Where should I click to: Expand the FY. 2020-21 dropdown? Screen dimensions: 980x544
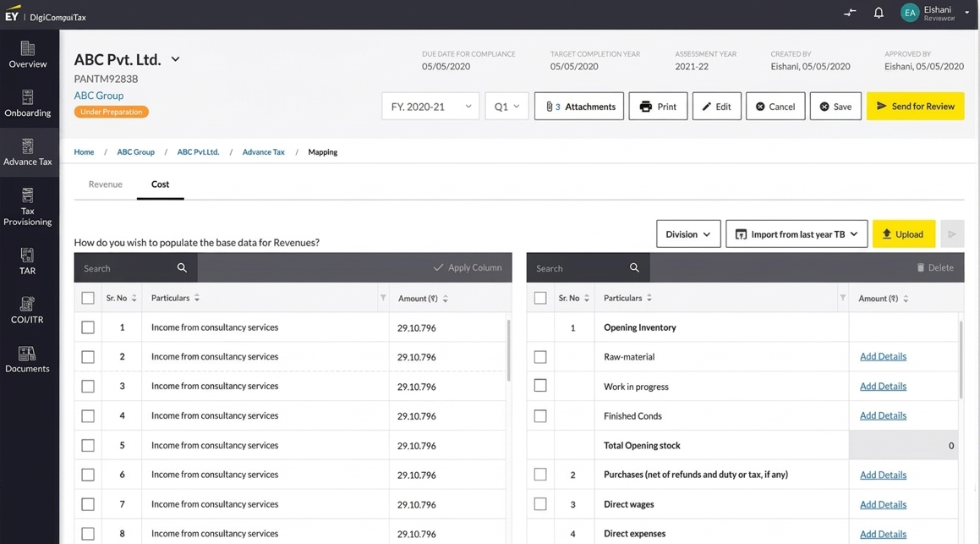(430, 107)
